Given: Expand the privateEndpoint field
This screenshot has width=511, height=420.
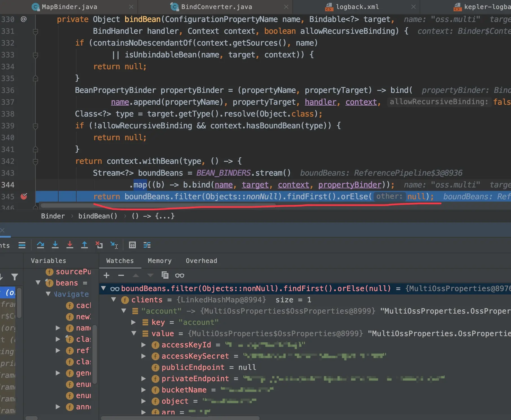Looking at the screenshot, I should point(144,379).
